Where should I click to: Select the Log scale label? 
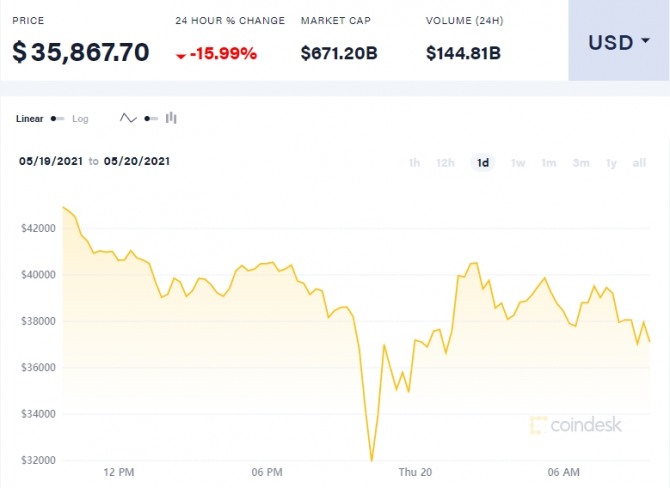click(80, 119)
